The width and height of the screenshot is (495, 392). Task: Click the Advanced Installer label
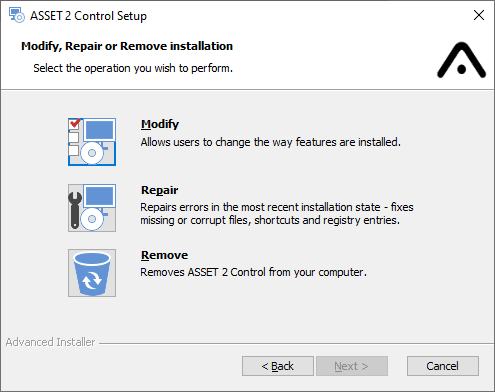click(x=50, y=342)
